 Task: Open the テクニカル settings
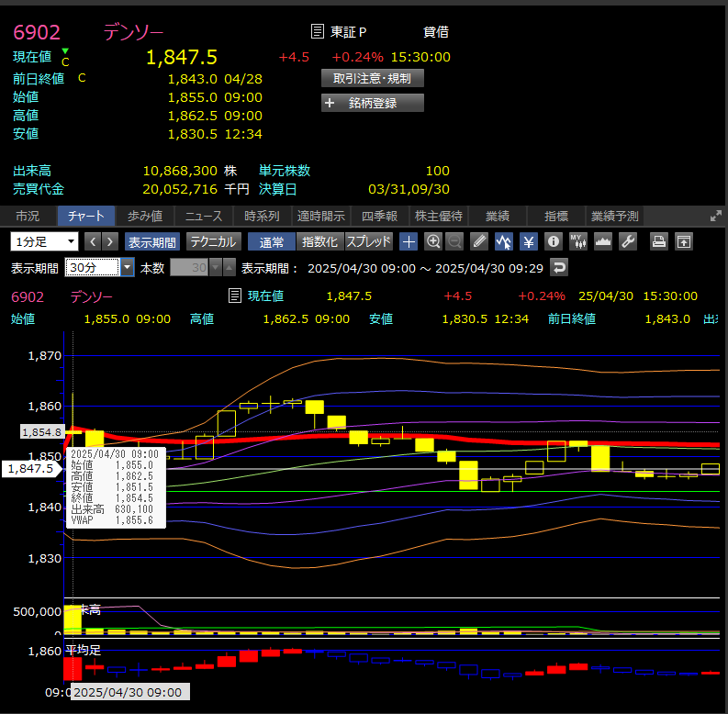214,242
